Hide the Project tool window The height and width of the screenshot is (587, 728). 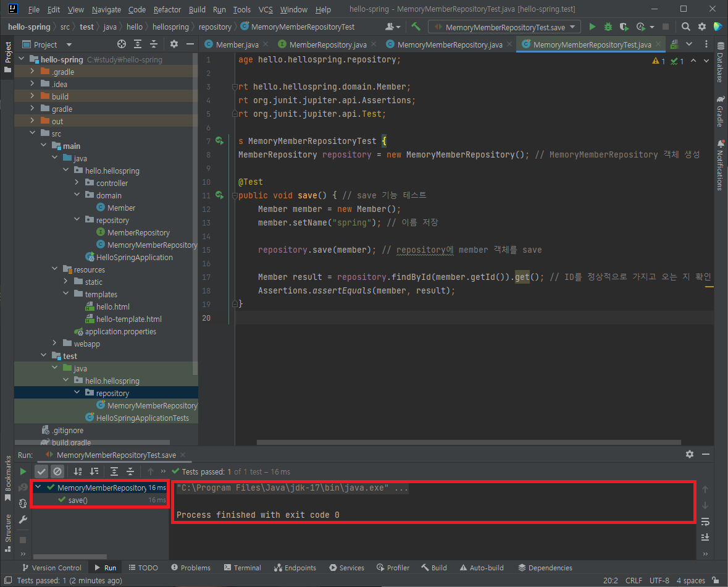point(190,44)
